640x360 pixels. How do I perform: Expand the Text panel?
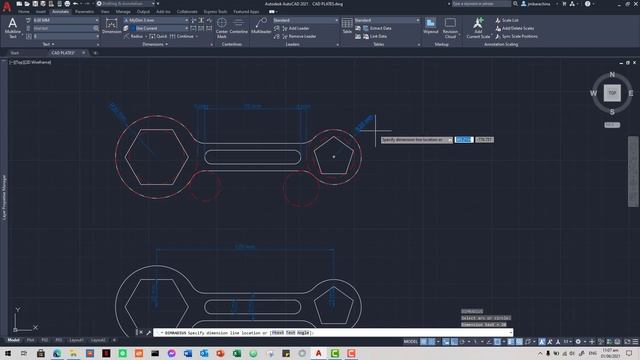48,44
